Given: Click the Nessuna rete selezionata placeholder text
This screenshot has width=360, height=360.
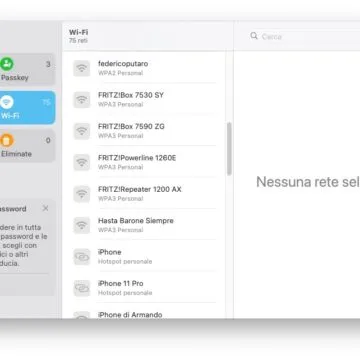Looking at the screenshot, I should click(x=308, y=182).
